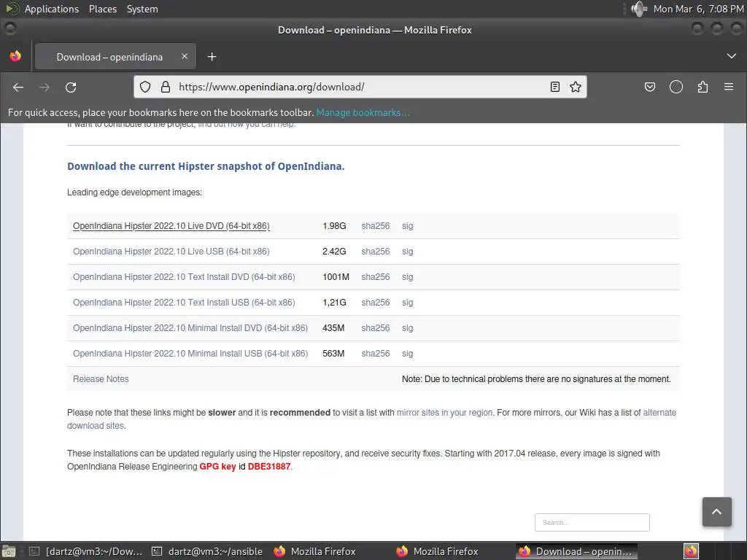This screenshot has width=747, height=560.
Task: Open sha256 link for Minimal Install DVD
Action: (376, 328)
